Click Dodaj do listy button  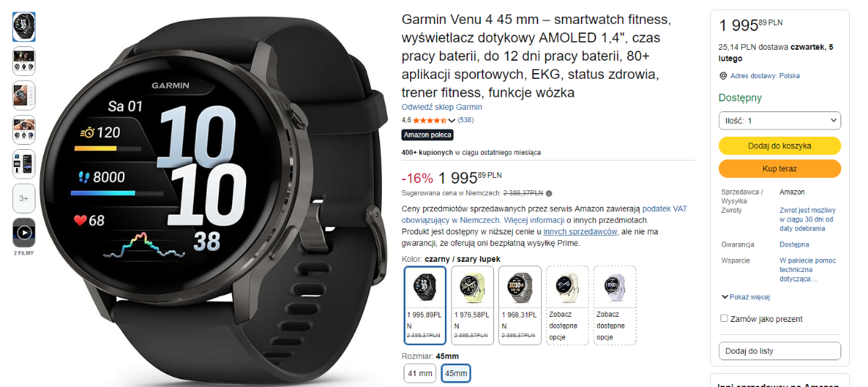click(780, 351)
